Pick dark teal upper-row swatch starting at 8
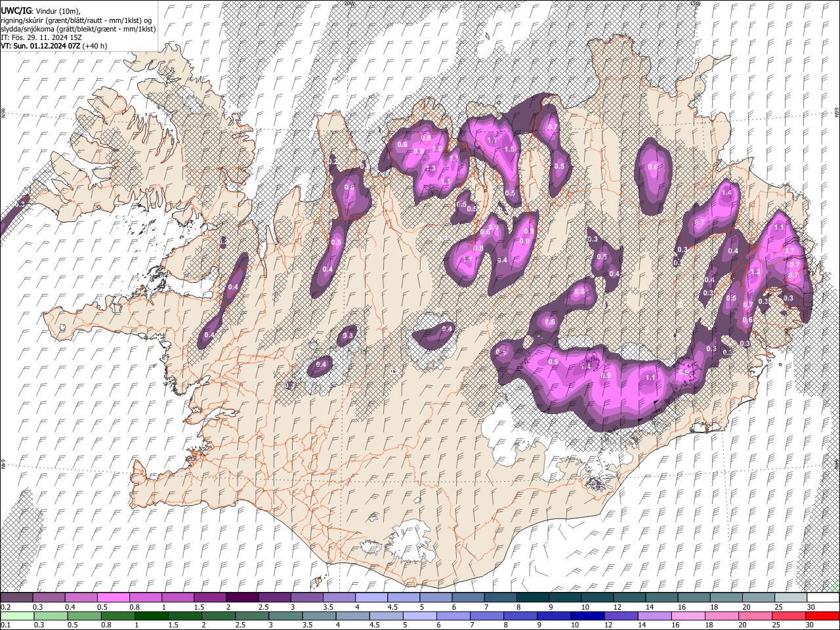This screenshot has width=840, height=630. (x=533, y=597)
